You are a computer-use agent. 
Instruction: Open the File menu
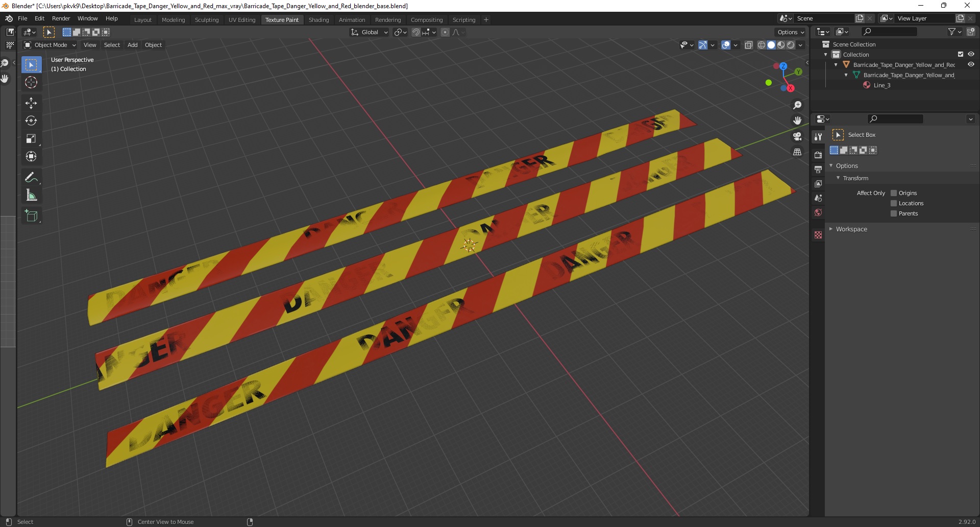click(x=22, y=18)
